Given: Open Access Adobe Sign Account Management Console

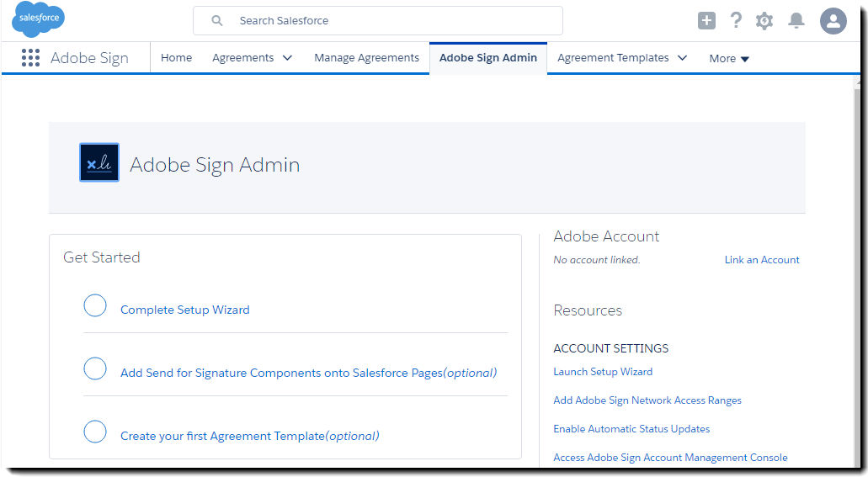Looking at the screenshot, I should pyautogui.click(x=670, y=458).
